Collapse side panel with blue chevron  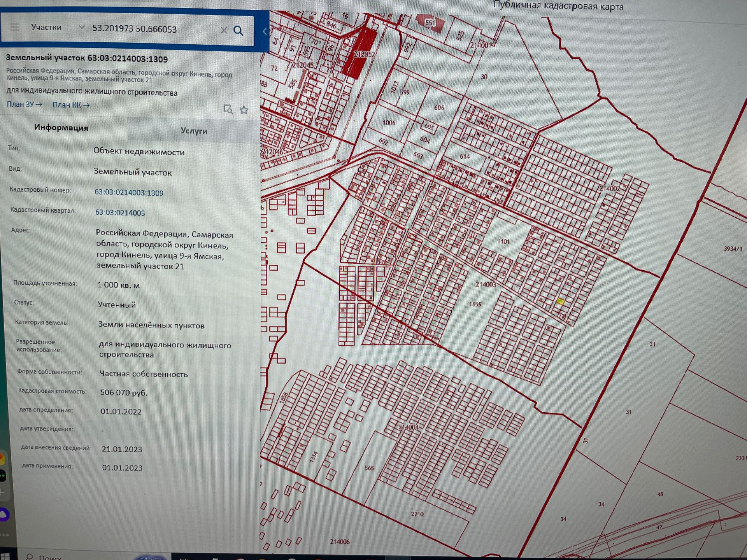[265, 31]
